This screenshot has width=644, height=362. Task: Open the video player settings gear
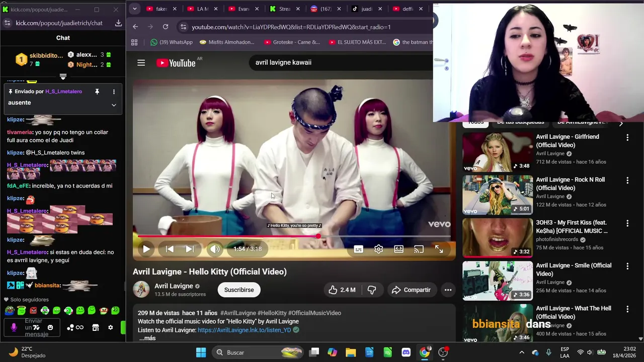(378, 249)
